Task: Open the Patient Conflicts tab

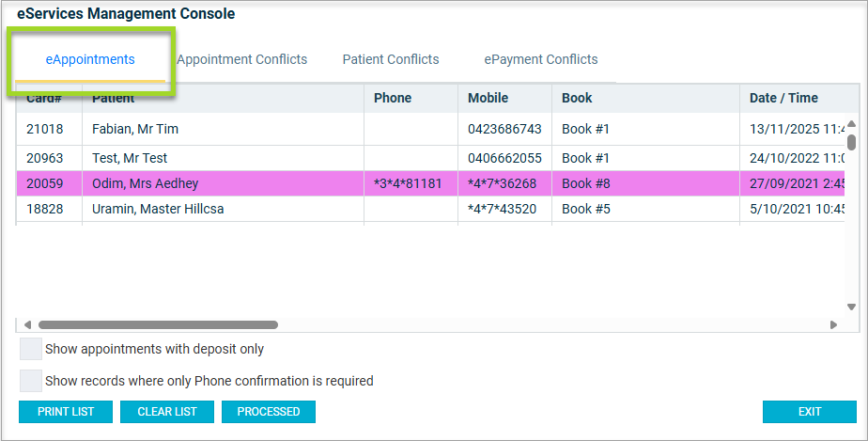Action: (x=390, y=59)
